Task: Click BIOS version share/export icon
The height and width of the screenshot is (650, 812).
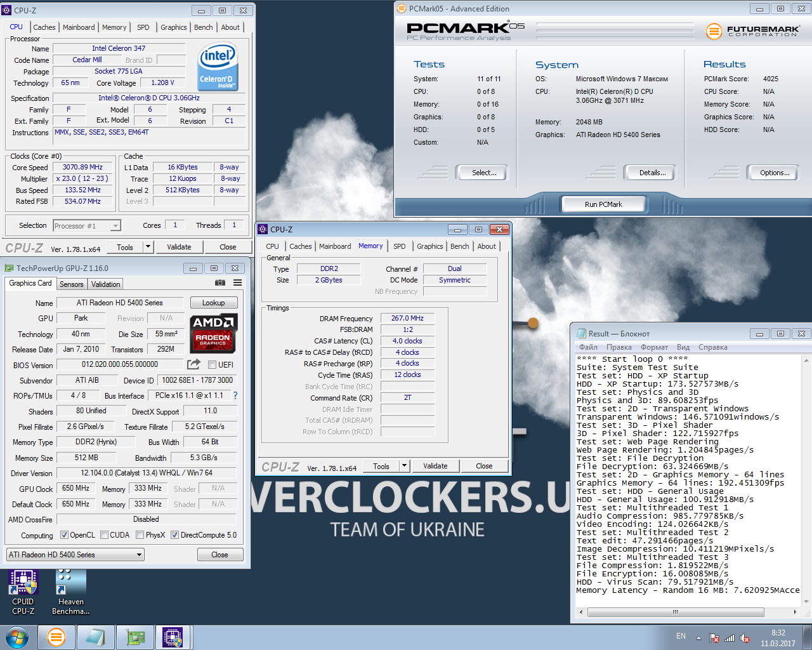Action: 193,364
